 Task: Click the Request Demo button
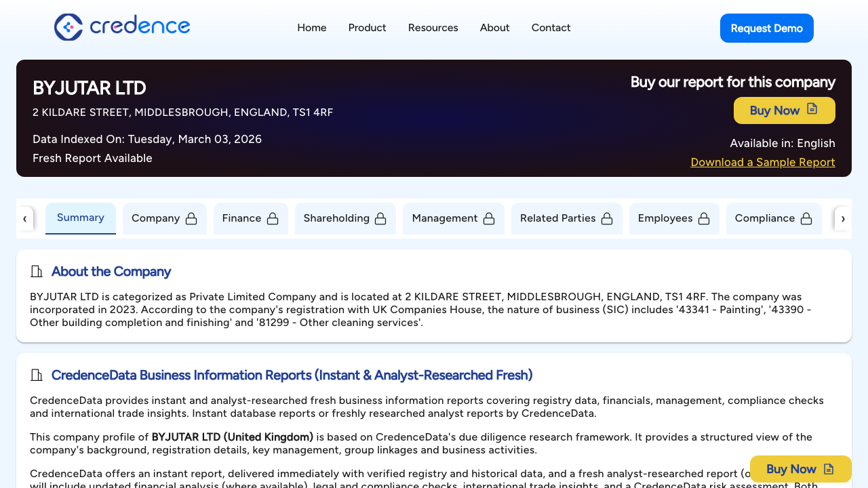tap(766, 28)
